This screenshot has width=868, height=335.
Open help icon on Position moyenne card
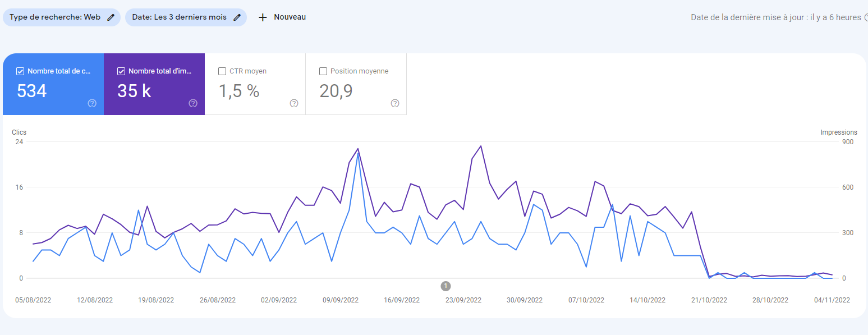click(395, 103)
